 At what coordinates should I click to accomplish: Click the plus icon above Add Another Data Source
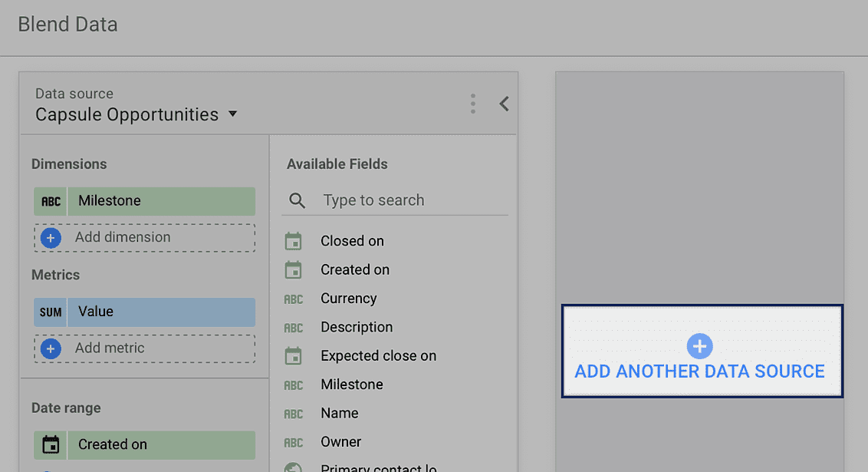point(700,346)
